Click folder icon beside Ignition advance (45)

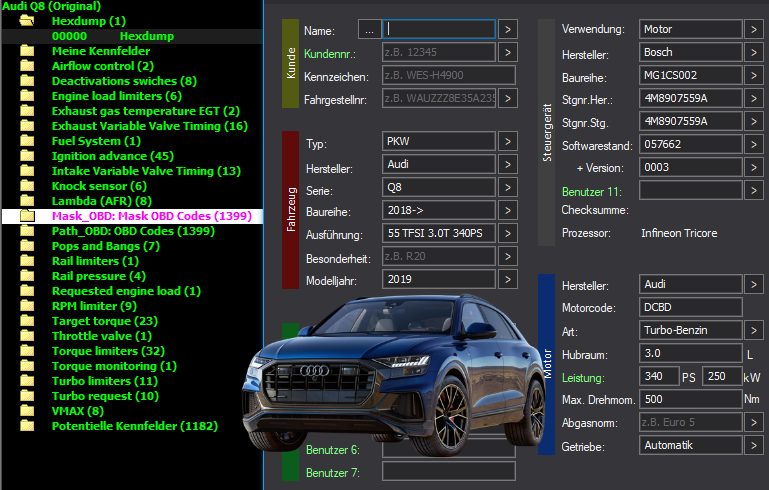click(27, 156)
